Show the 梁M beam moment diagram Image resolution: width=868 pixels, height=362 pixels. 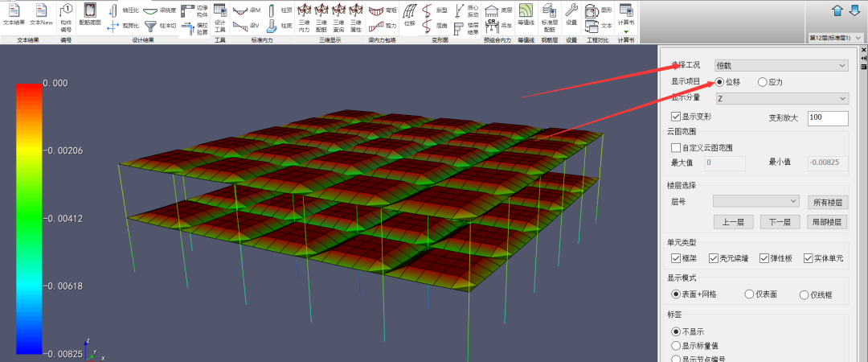point(247,10)
